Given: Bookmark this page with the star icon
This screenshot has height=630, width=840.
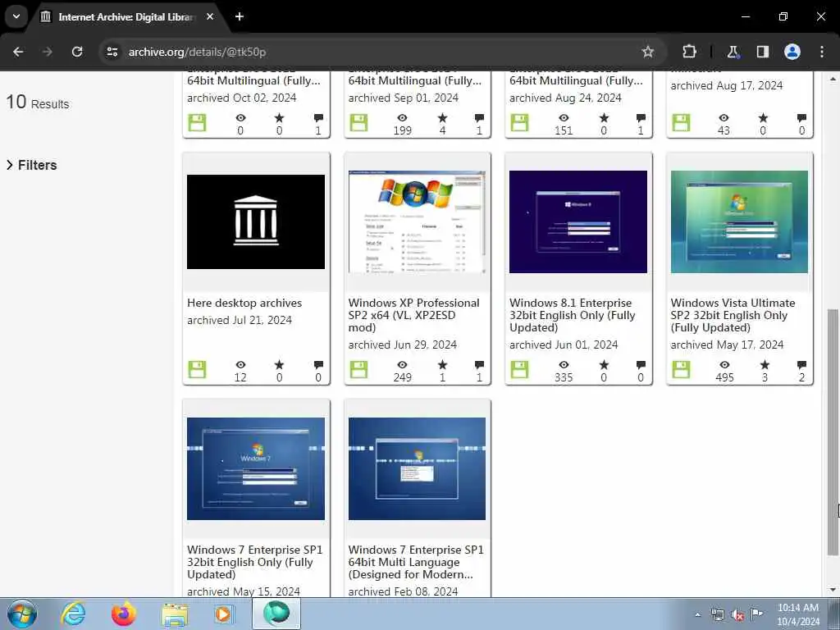Looking at the screenshot, I should 648,52.
